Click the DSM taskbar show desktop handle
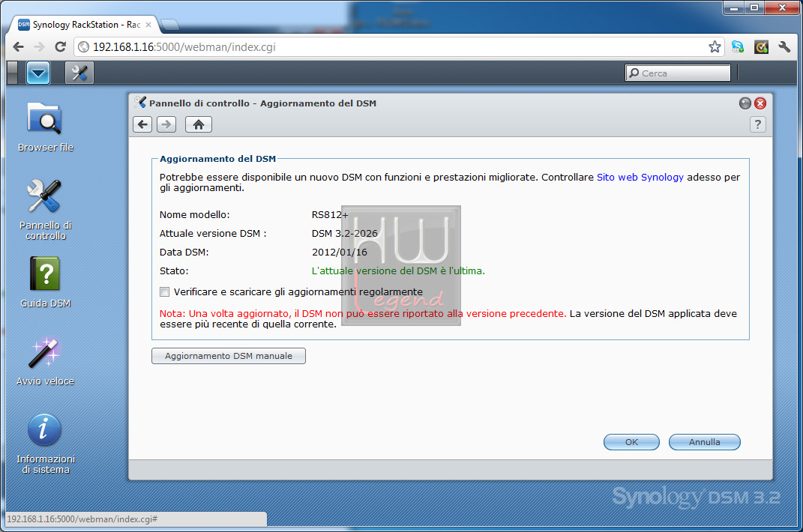Image resolution: width=803 pixels, height=532 pixels. coord(12,73)
